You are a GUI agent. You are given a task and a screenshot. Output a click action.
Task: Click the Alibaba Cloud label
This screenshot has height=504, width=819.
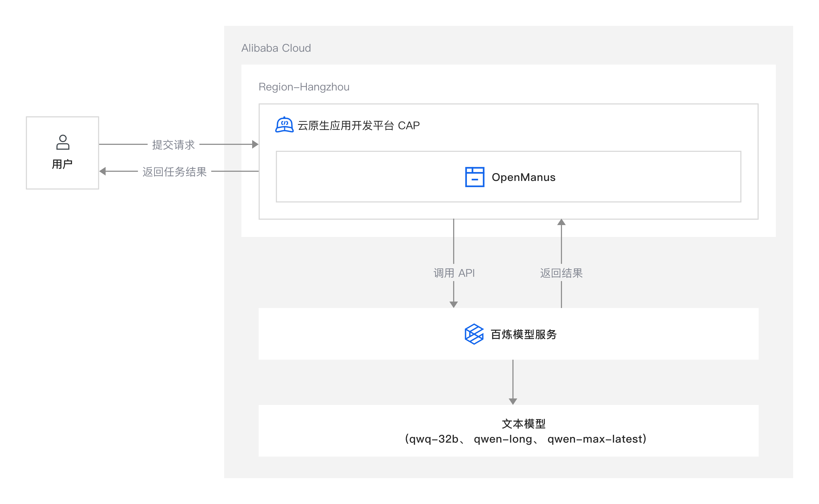276,48
